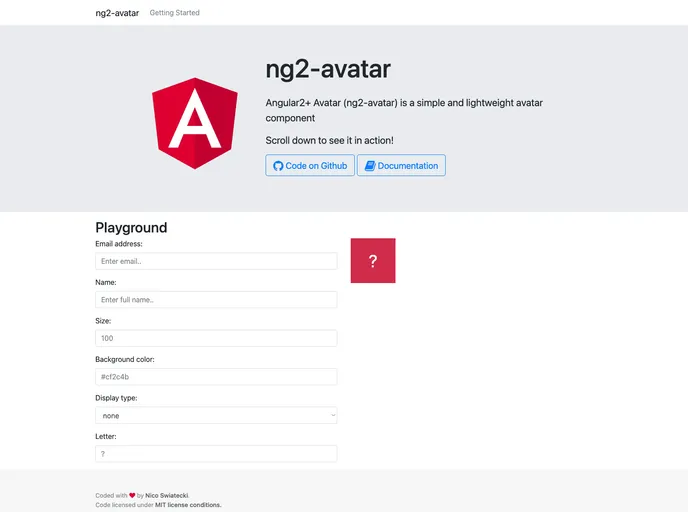
Task: Open the Display type dropdown
Action: click(x=216, y=415)
